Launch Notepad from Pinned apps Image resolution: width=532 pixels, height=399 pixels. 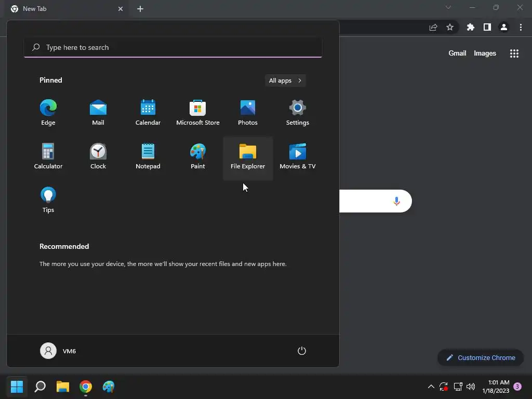pos(148,156)
